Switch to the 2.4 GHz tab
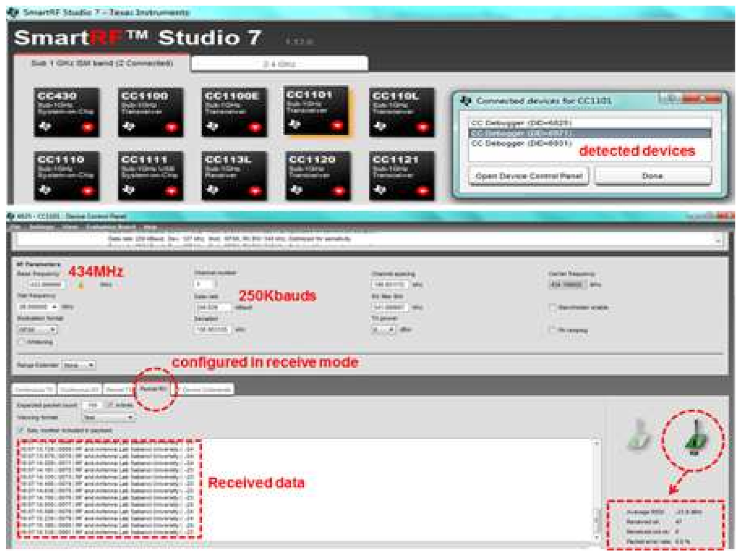The width and height of the screenshot is (741, 560). click(x=279, y=64)
